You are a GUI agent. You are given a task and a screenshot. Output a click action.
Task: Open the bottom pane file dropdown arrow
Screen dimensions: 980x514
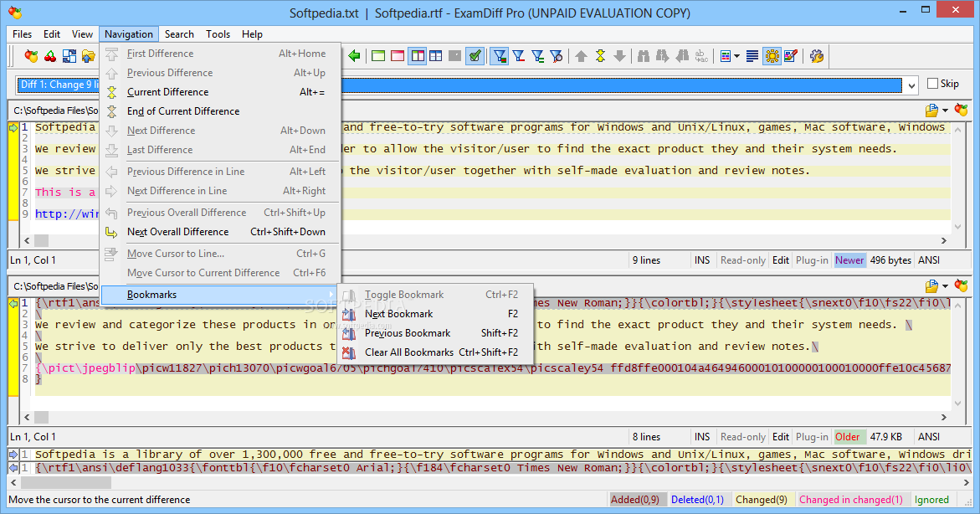pyautogui.click(x=945, y=286)
